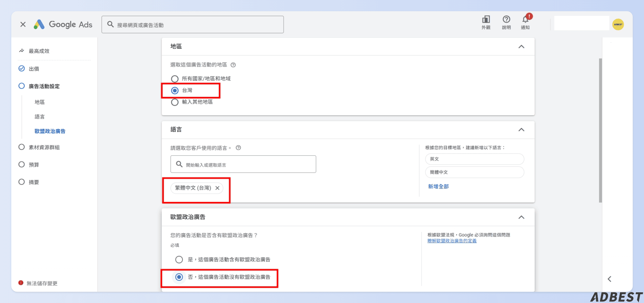Click the 搜尋網頁或廣告活動 search field
Image resolution: width=644 pixels, height=303 pixels.
[193, 25]
